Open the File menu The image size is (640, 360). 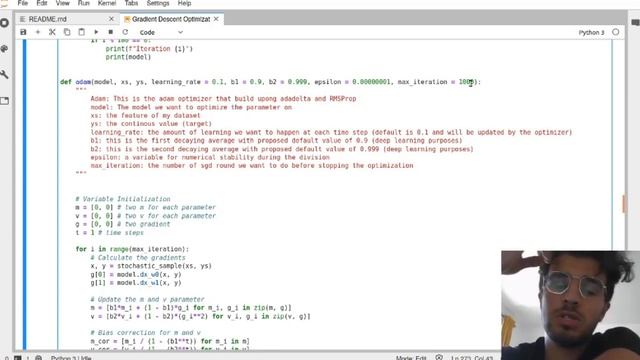pos(23,3)
